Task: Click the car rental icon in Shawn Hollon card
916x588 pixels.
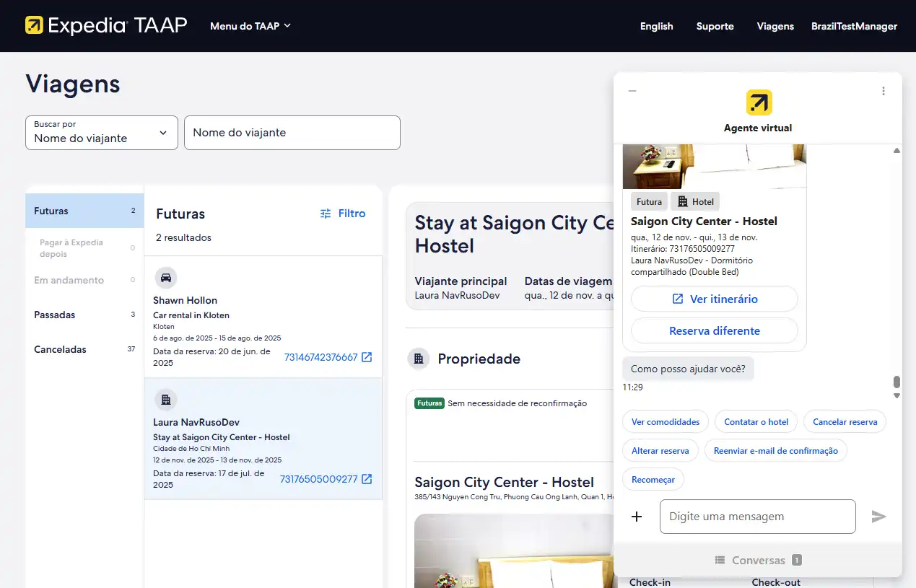Action: pos(166,278)
